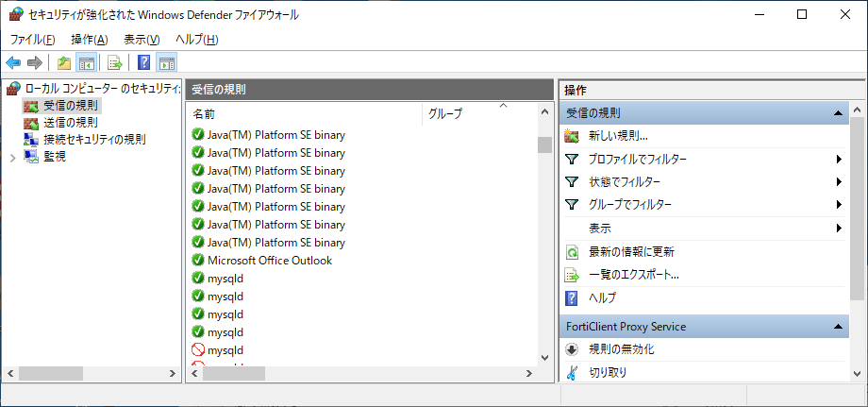The image size is (868, 407).
Task: Click the 一覧のエクスポート icon in actions pane
Action: click(x=572, y=275)
